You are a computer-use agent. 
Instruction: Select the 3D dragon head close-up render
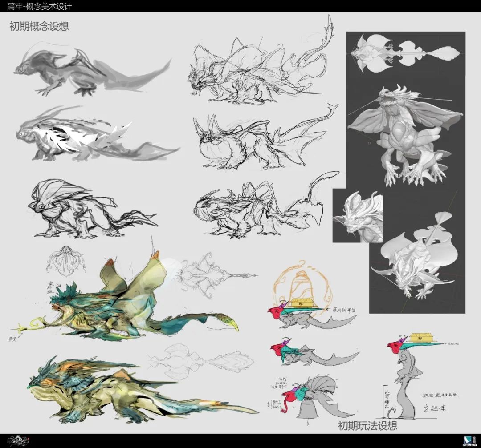(x=357, y=216)
